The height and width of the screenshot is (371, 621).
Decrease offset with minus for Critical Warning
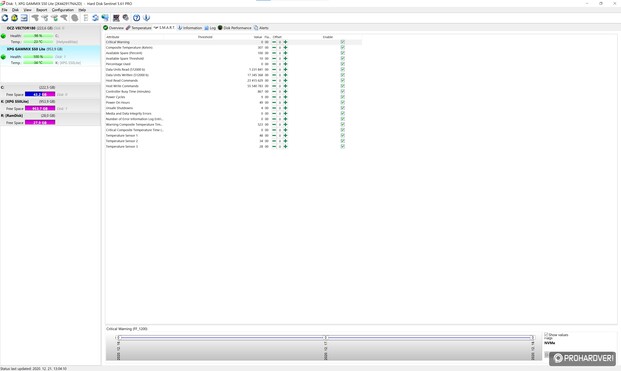click(274, 42)
